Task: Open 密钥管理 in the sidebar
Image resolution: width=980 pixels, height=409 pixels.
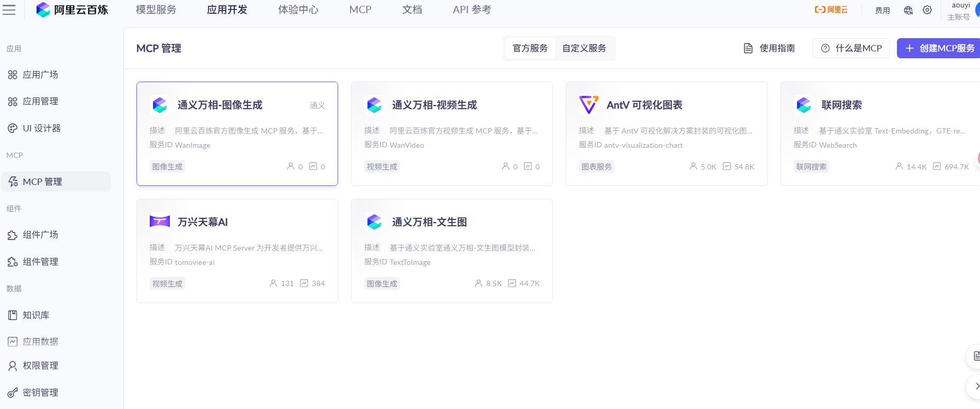Action: click(40, 393)
